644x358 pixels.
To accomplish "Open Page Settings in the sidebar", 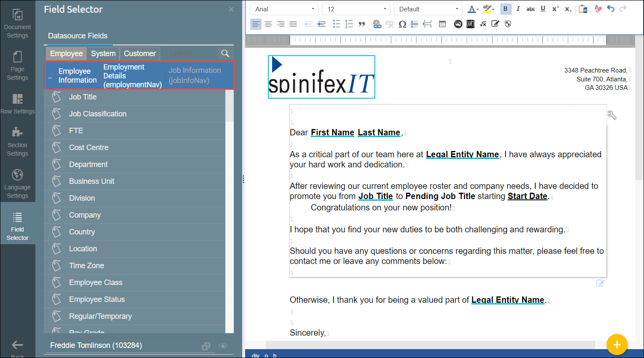I will click(x=17, y=65).
